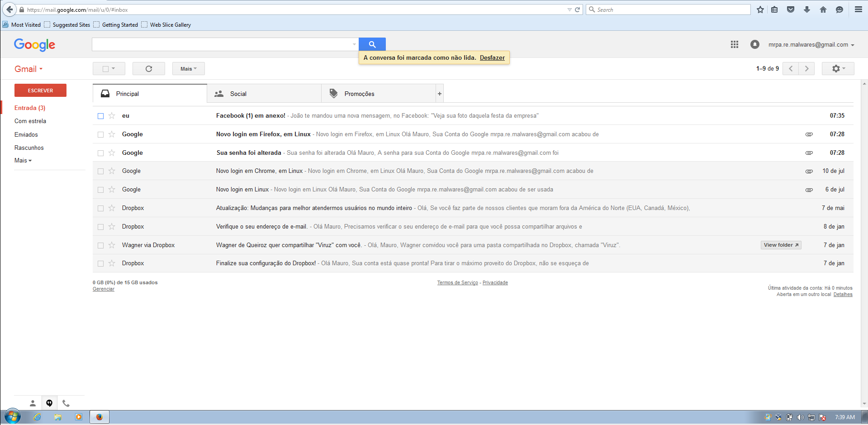The width and height of the screenshot is (868, 425).
Task: Click the 'Desfazer' undo link
Action: 492,57
